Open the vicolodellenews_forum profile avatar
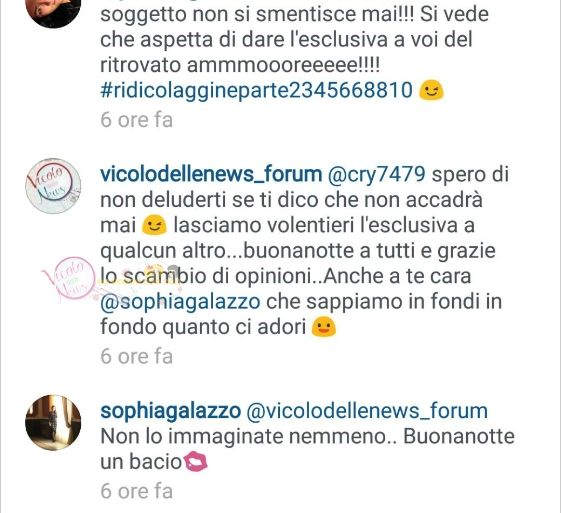The height and width of the screenshot is (513, 561). (53, 186)
